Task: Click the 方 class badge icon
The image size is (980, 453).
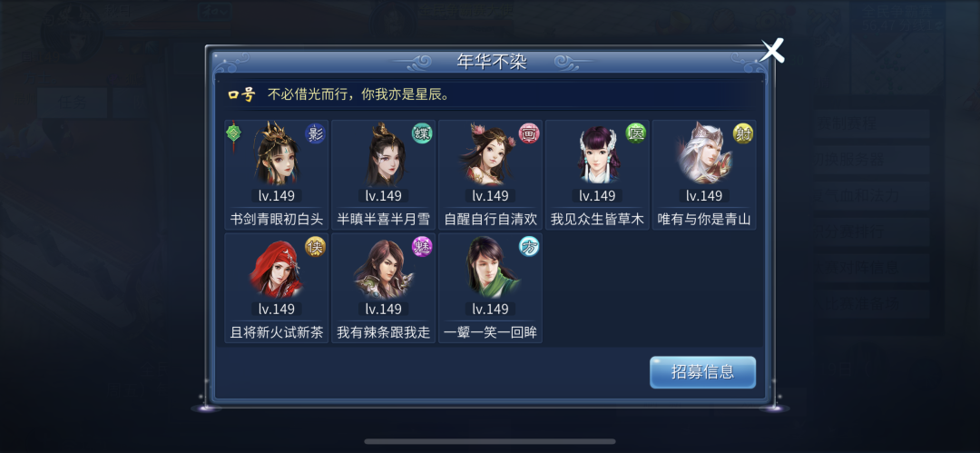Action: coord(529,247)
